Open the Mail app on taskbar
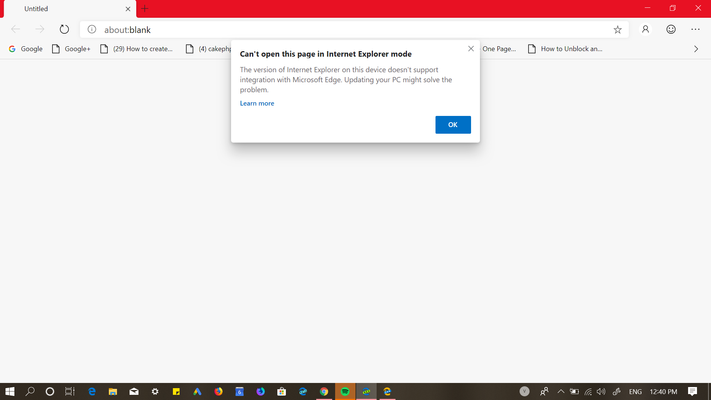The height and width of the screenshot is (400, 711). 134,391
